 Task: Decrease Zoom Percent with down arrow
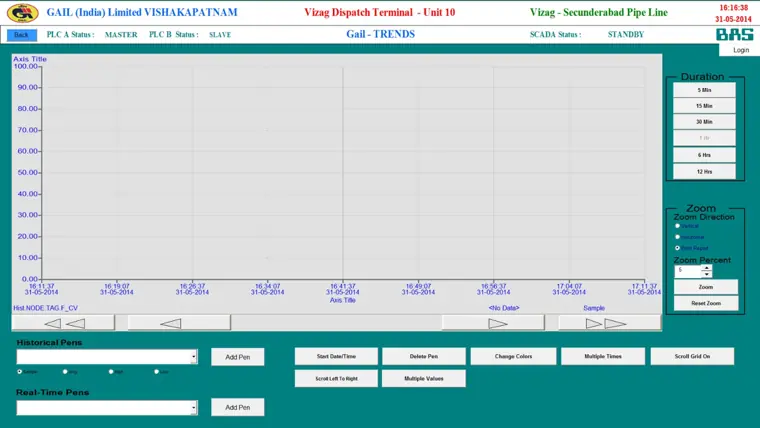pos(707,274)
